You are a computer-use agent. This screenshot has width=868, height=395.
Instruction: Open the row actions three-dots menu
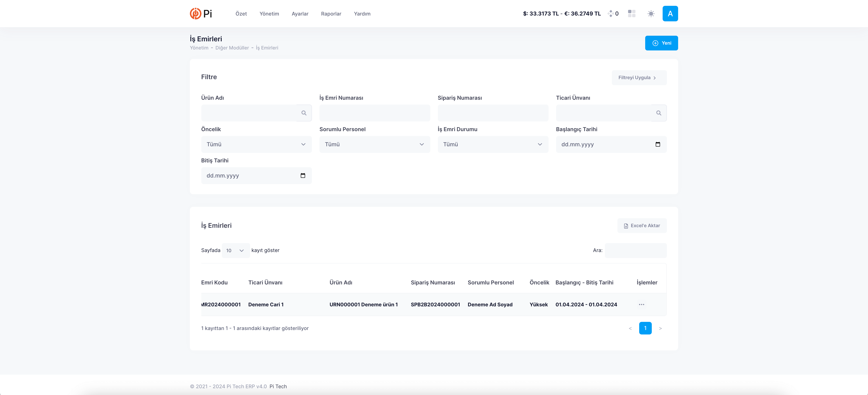click(x=641, y=305)
